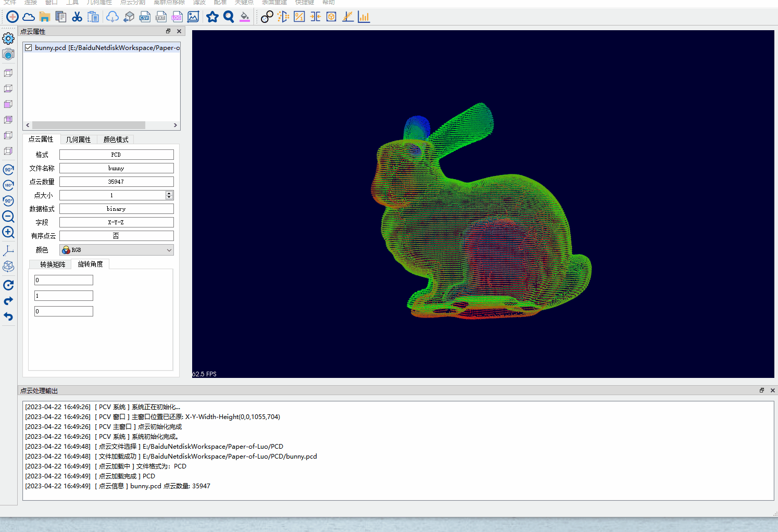
Task: Click the clipboard paste icon
Action: tap(93, 17)
